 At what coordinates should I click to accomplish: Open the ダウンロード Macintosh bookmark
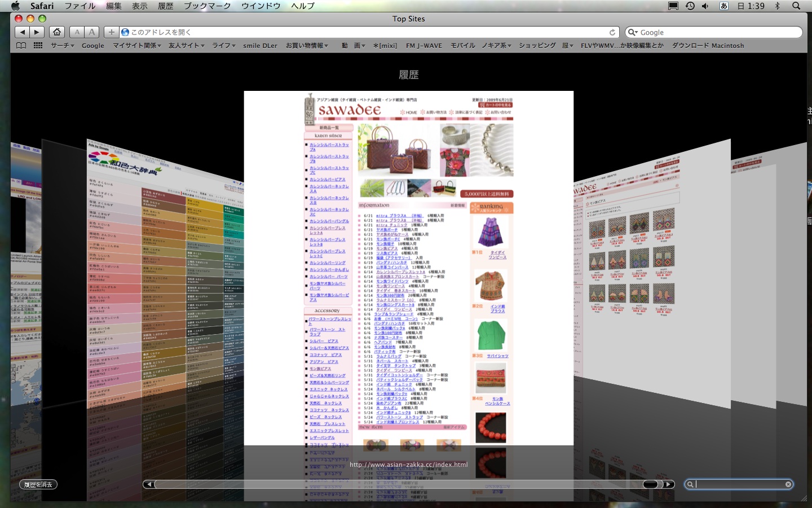(x=708, y=46)
